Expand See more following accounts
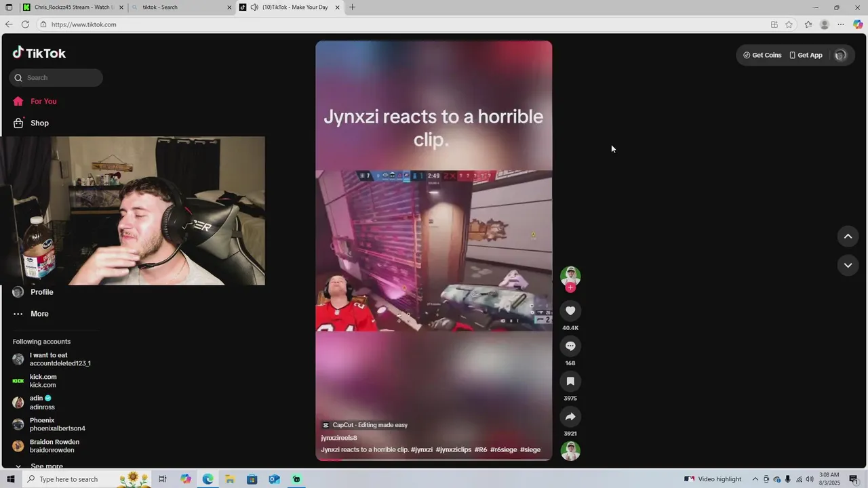Screen dimensions: 868x488 (x=39, y=466)
